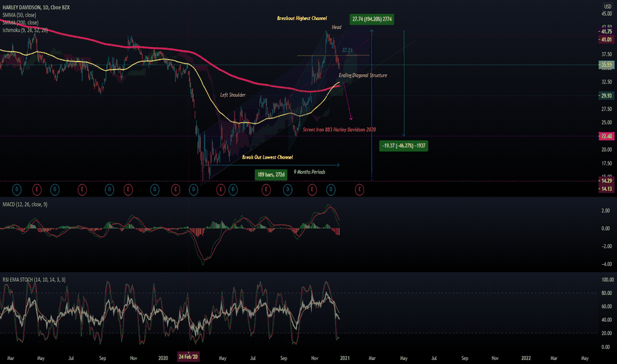Click 45.00 on the price axis

tap(607, 14)
